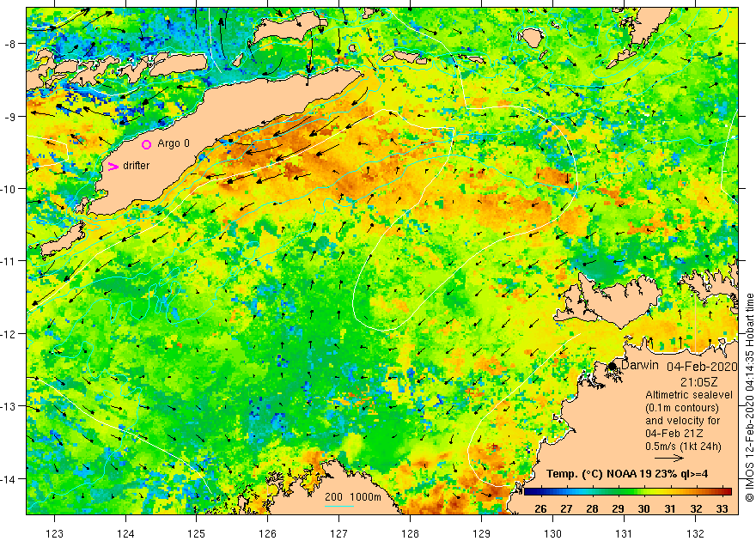This screenshot has width=756, height=541.
Task: Click the colorbar value 31
Action: pos(670,508)
